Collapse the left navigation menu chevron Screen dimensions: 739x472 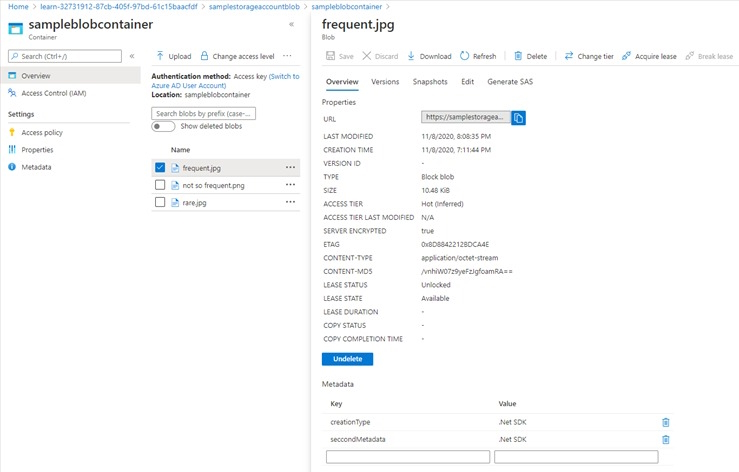point(132,56)
